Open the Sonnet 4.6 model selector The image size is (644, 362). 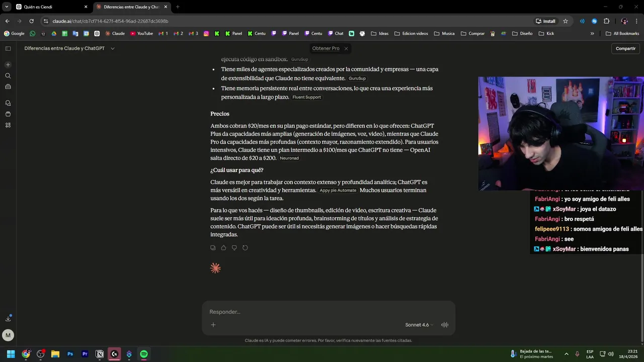click(x=419, y=325)
